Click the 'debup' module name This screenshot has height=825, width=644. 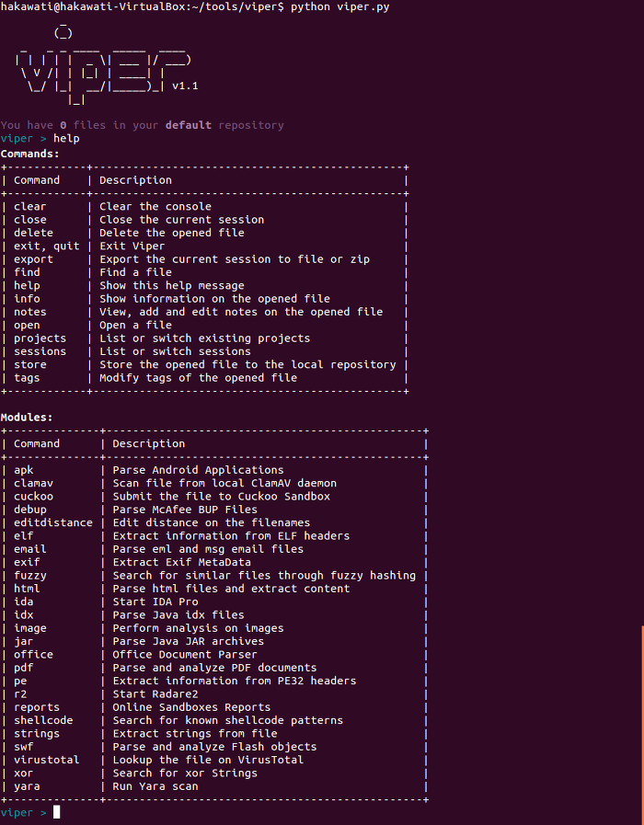(x=30, y=510)
